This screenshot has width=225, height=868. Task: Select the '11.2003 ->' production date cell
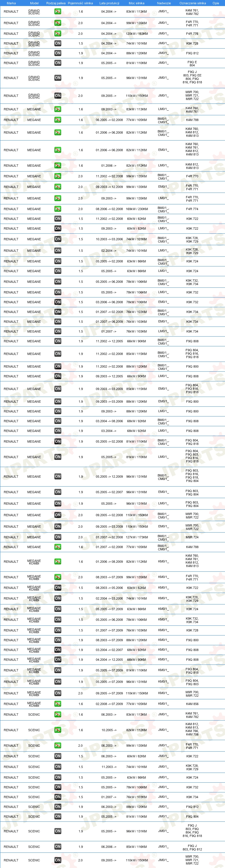(109, 767)
